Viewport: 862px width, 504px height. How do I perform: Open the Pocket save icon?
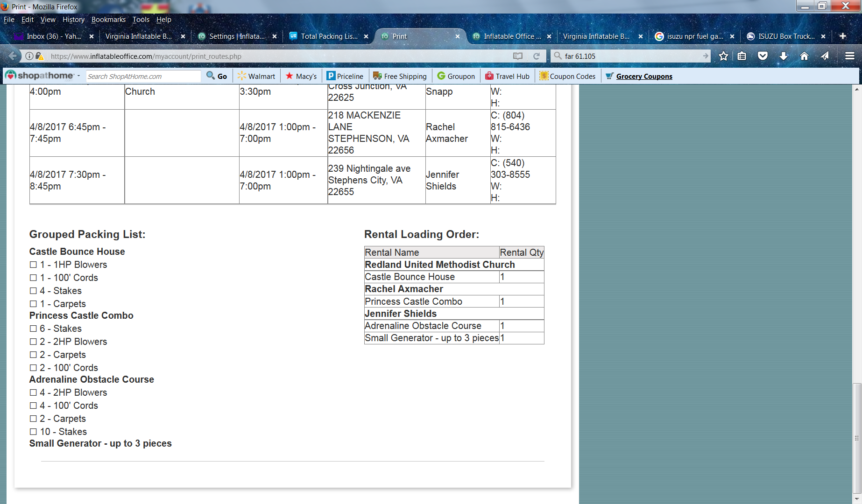coord(763,56)
